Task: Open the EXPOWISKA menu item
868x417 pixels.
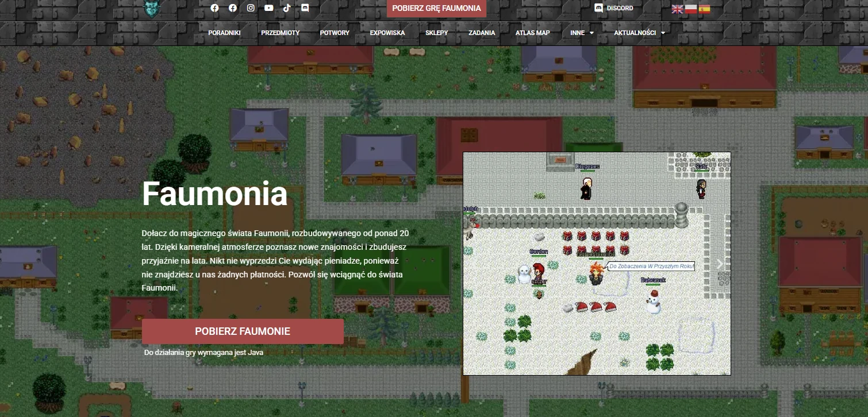Action: (x=387, y=33)
